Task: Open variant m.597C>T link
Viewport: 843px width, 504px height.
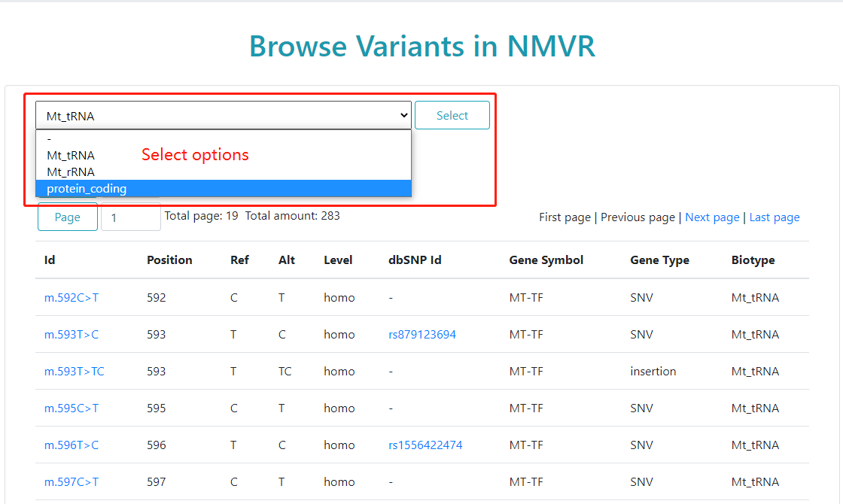Action: click(72, 482)
